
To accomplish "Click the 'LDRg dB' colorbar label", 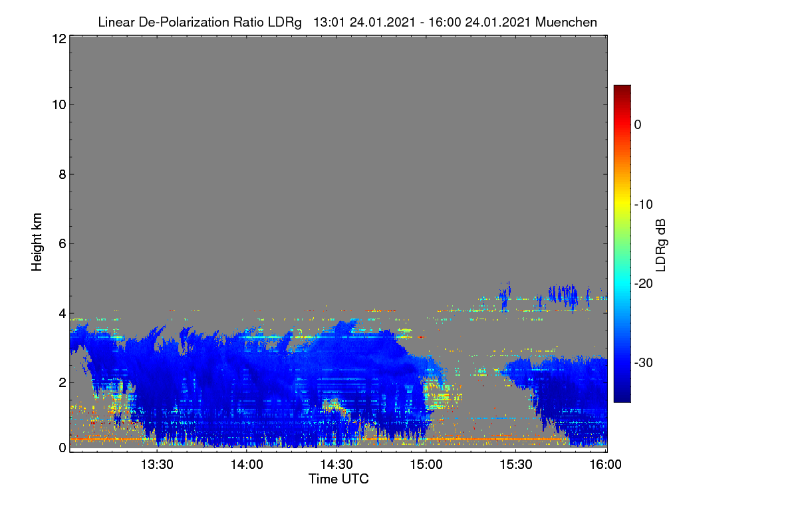I will [x=660, y=245].
